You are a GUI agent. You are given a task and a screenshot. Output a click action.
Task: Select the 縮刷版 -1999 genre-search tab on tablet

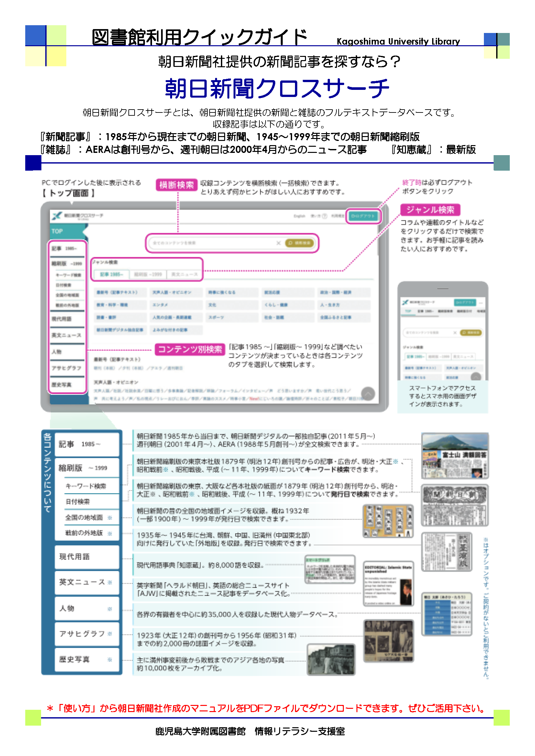click(x=148, y=274)
